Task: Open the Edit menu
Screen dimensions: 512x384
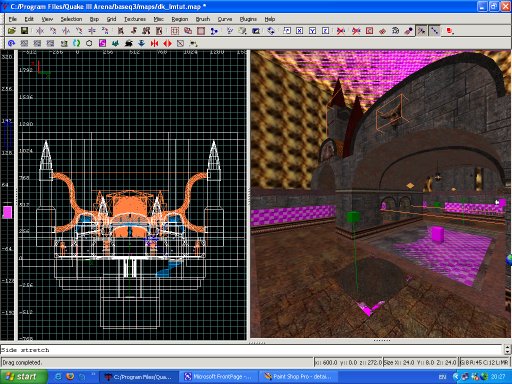Action: (x=29, y=19)
